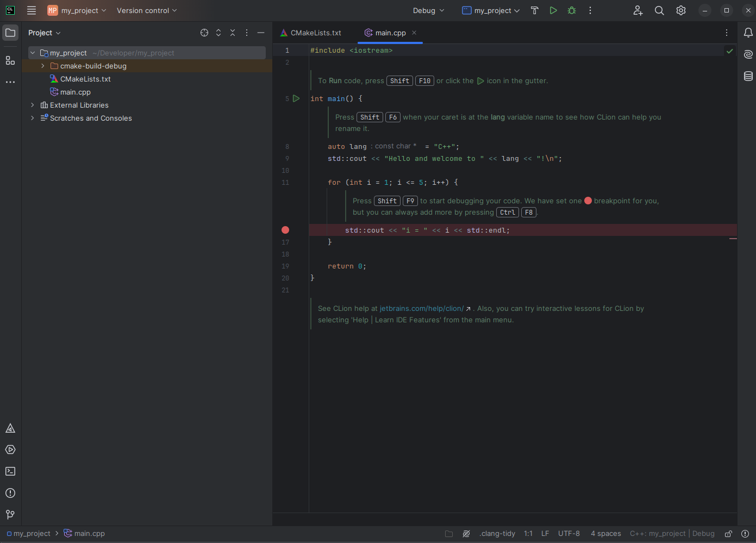
Task: Expand the cmake-build-debug folder
Action: (43, 66)
